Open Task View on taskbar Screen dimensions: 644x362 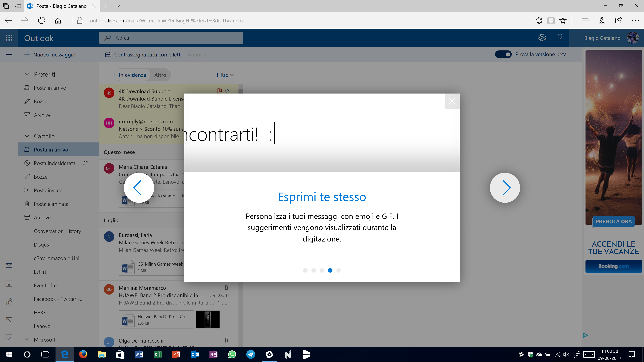pos(45,354)
